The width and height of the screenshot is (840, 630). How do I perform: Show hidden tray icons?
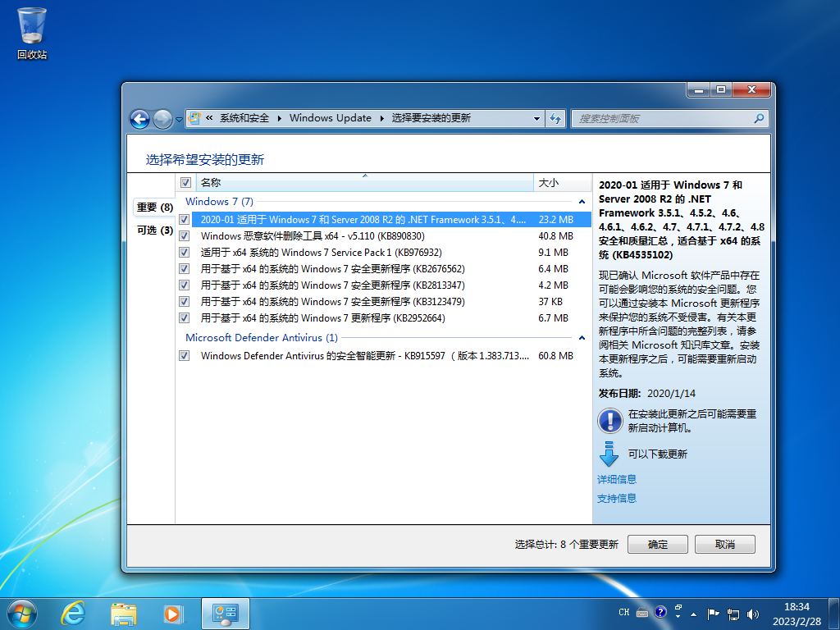tap(694, 614)
